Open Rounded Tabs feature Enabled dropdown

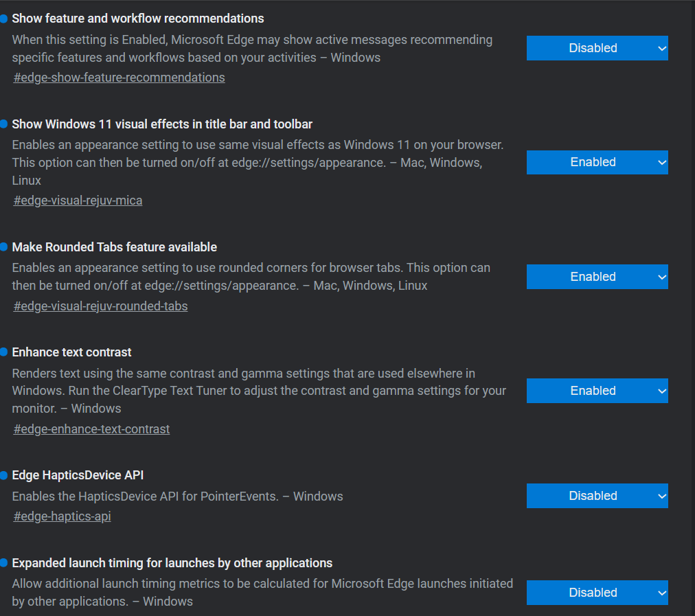tap(597, 277)
